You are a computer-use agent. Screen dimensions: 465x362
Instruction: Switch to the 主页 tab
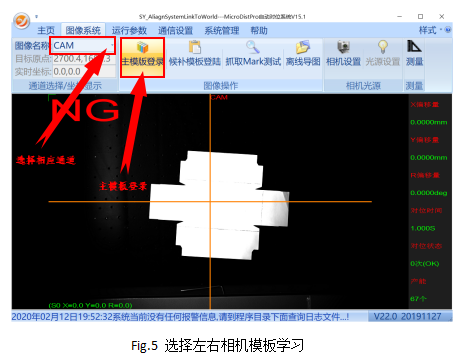pyautogui.click(x=46, y=30)
